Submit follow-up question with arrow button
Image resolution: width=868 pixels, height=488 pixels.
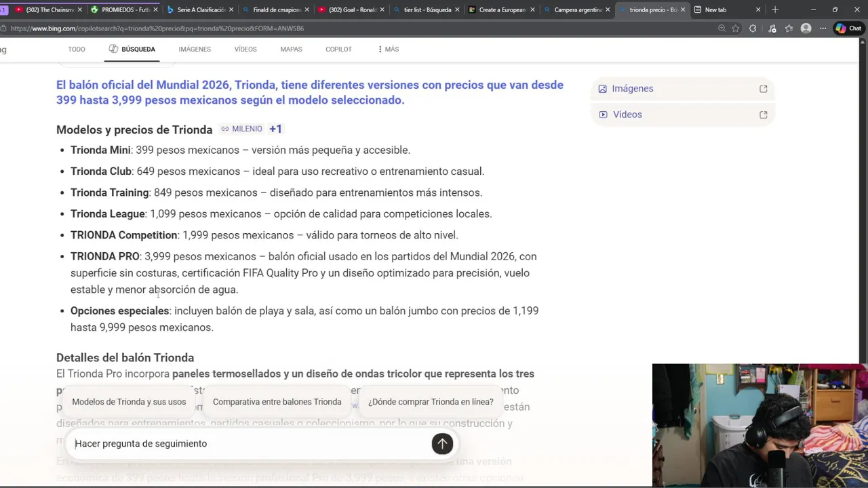click(442, 443)
